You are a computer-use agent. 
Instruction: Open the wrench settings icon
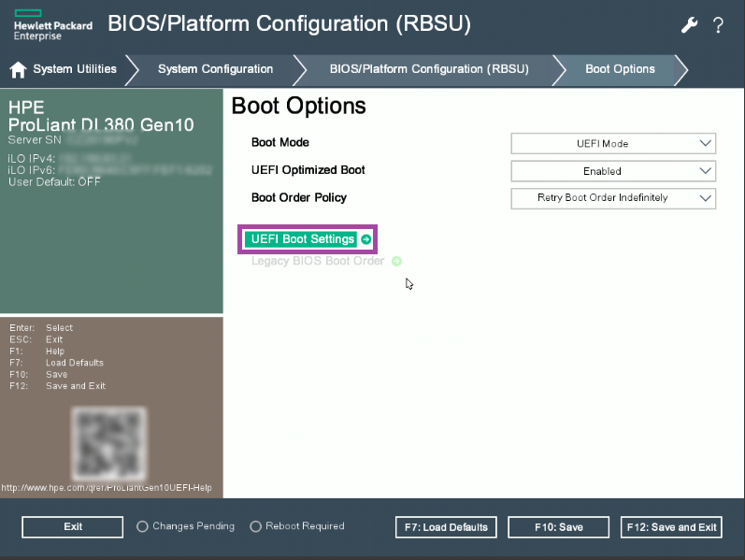point(689,24)
